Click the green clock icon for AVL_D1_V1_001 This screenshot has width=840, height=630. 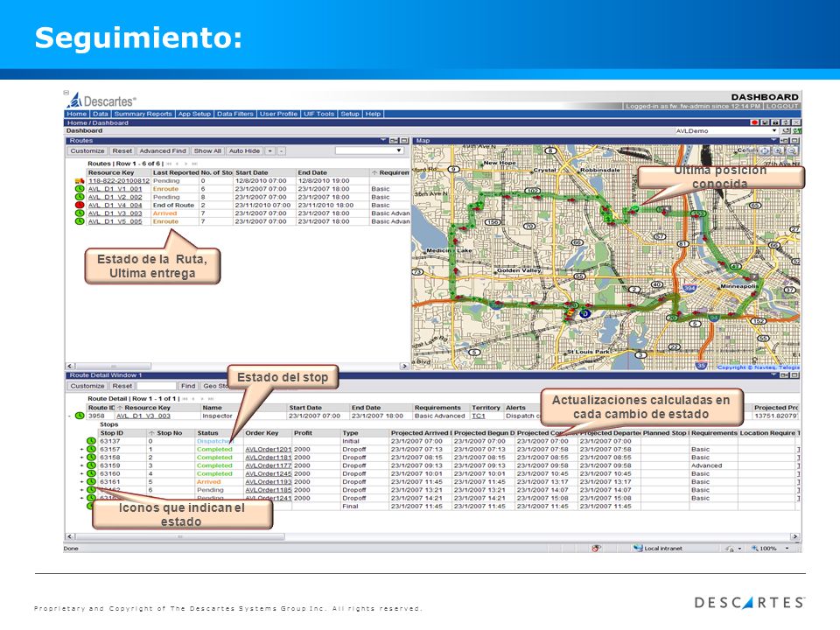(x=80, y=189)
